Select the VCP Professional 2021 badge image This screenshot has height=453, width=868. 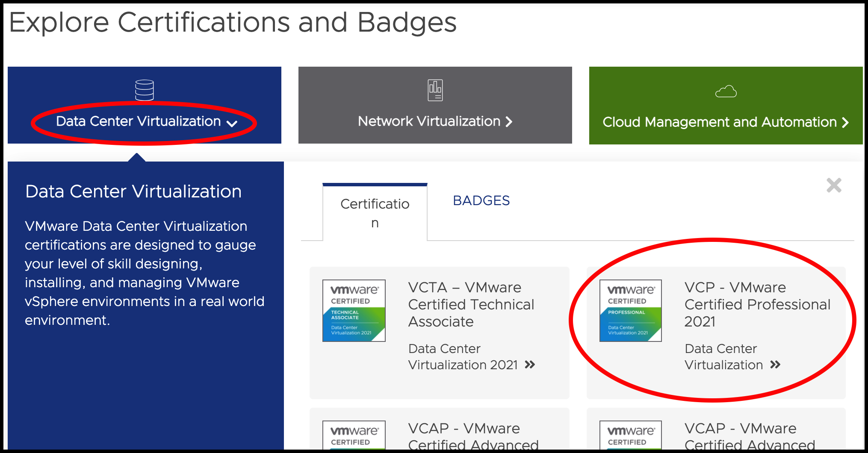point(630,310)
